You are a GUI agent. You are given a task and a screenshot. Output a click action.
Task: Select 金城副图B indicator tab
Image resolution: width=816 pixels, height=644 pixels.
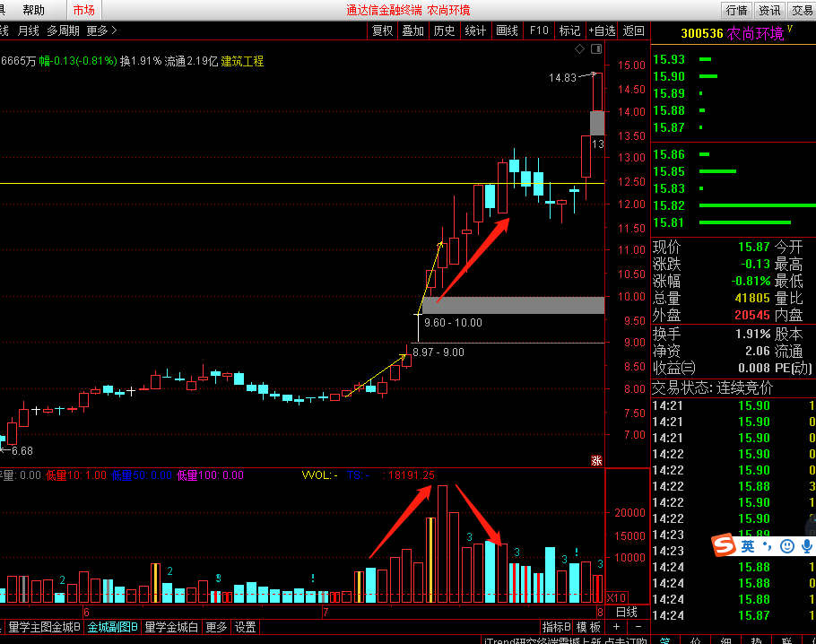point(112,627)
